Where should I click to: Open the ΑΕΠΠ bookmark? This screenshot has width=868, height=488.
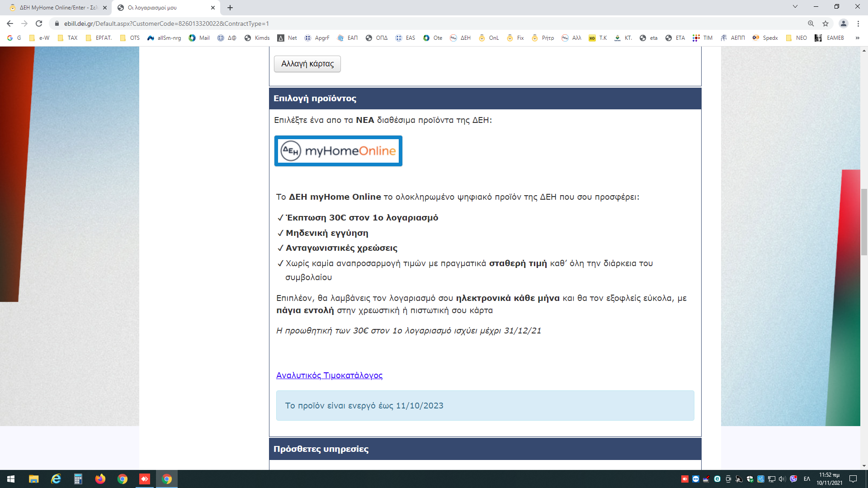[x=732, y=38]
